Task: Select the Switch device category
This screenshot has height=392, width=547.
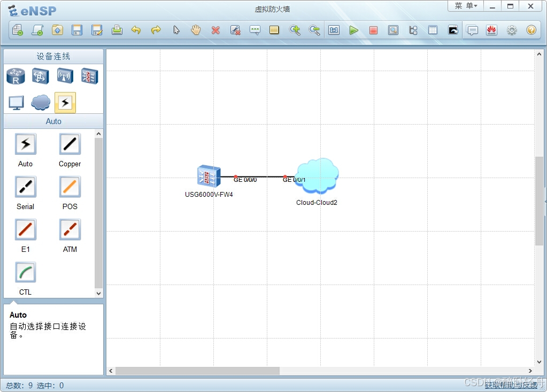Action: tap(40, 76)
